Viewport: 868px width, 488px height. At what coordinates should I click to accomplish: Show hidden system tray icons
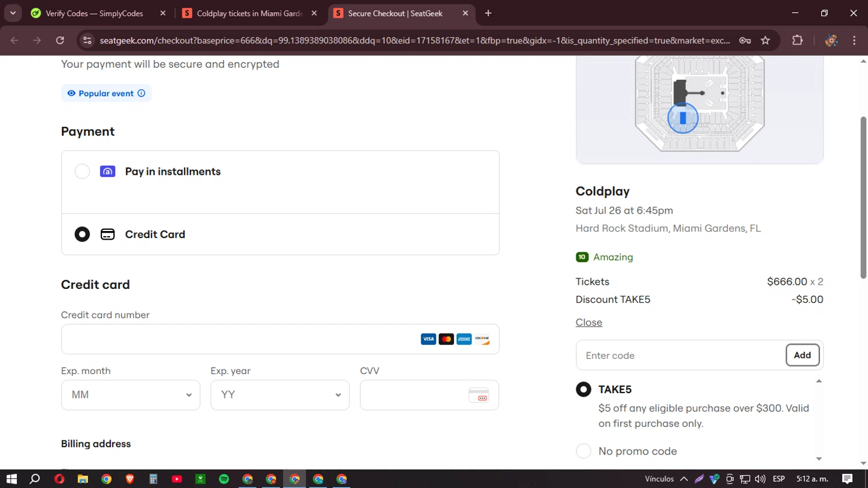(x=684, y=479)
